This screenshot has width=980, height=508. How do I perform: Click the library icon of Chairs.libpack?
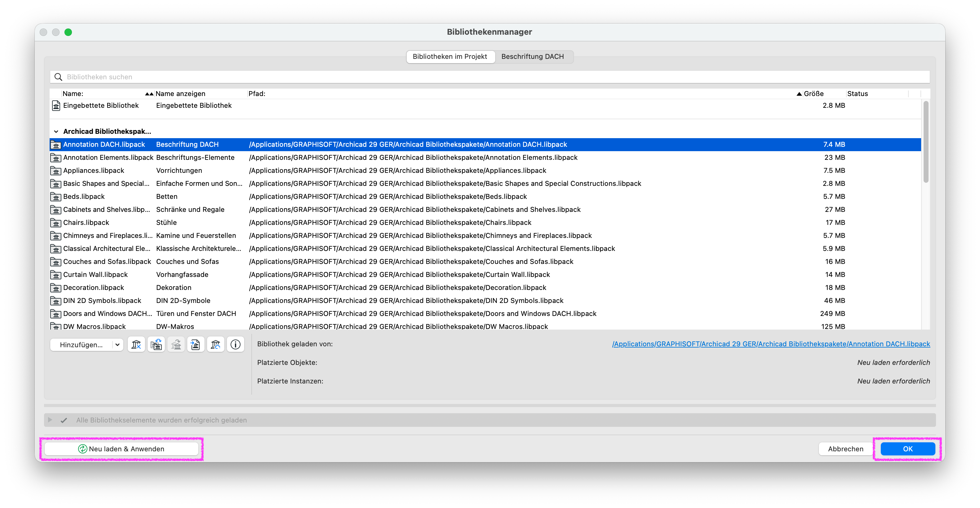56,223
